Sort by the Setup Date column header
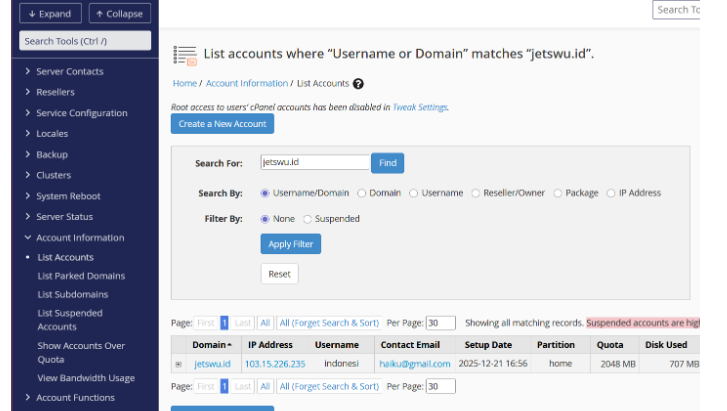This screenshot has width=727, height=411. [x=488, y=345]
